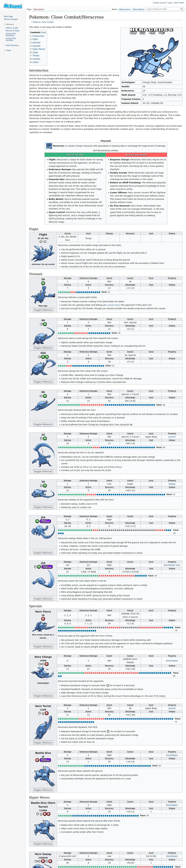Follow the corpse hop external link

coord(114,305)
